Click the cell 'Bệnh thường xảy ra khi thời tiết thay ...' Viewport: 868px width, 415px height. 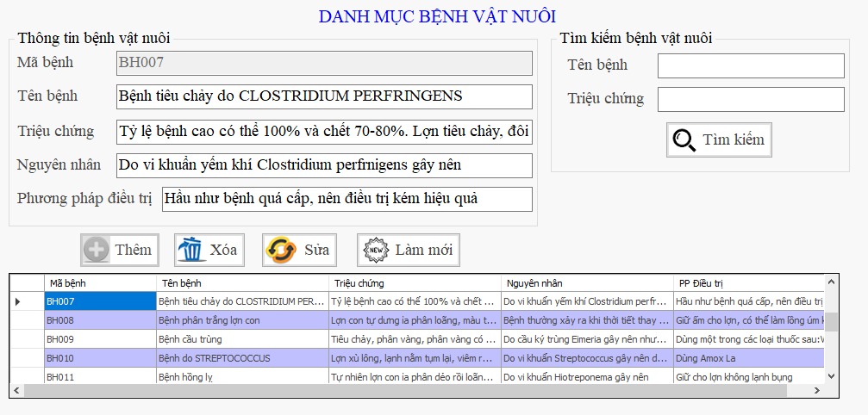click(x=587, y=320)
